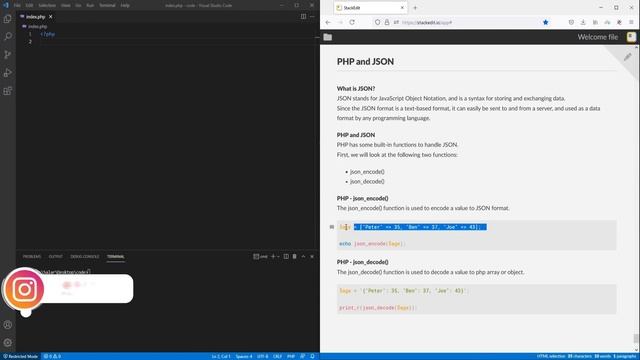The width and height of the screenshot is (640, 360).
Task: Switch to the Debug Console panel tab
Action: tap(84, 256)
